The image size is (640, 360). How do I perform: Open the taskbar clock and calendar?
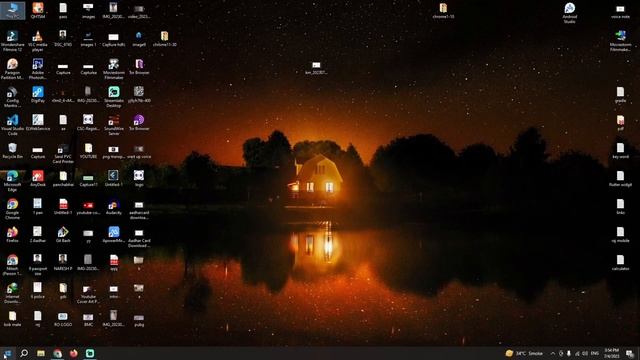(611, 353)
